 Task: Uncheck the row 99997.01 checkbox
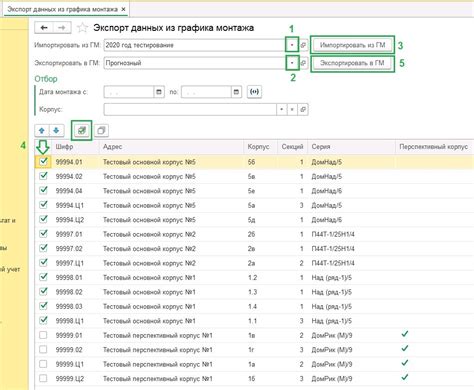click(43, 234)
